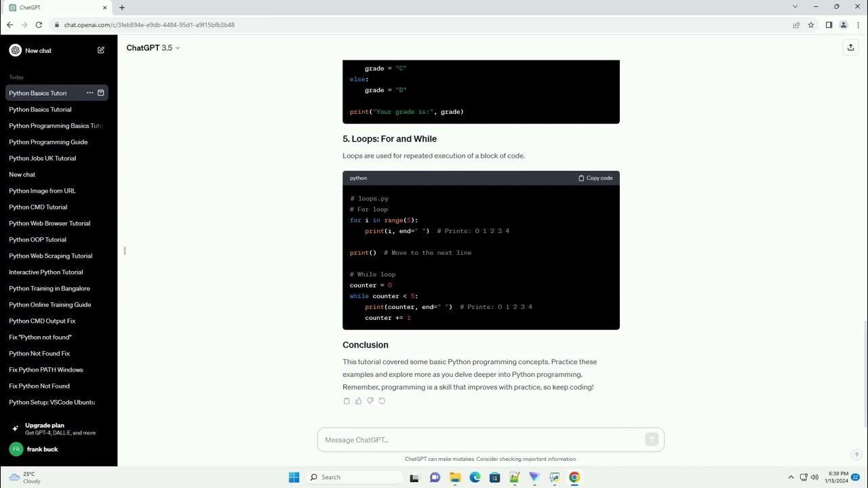Viewport: 868px width, 488px height.
Task: Open the weather widget showing 25°C Cloudy
Action: coord(24,477)
